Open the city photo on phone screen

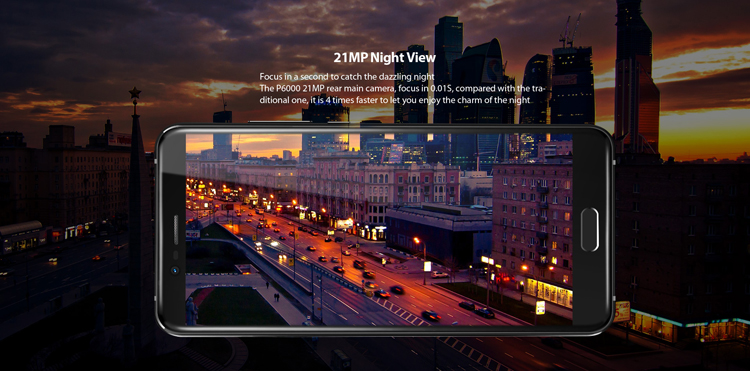[x=379, y=229]
